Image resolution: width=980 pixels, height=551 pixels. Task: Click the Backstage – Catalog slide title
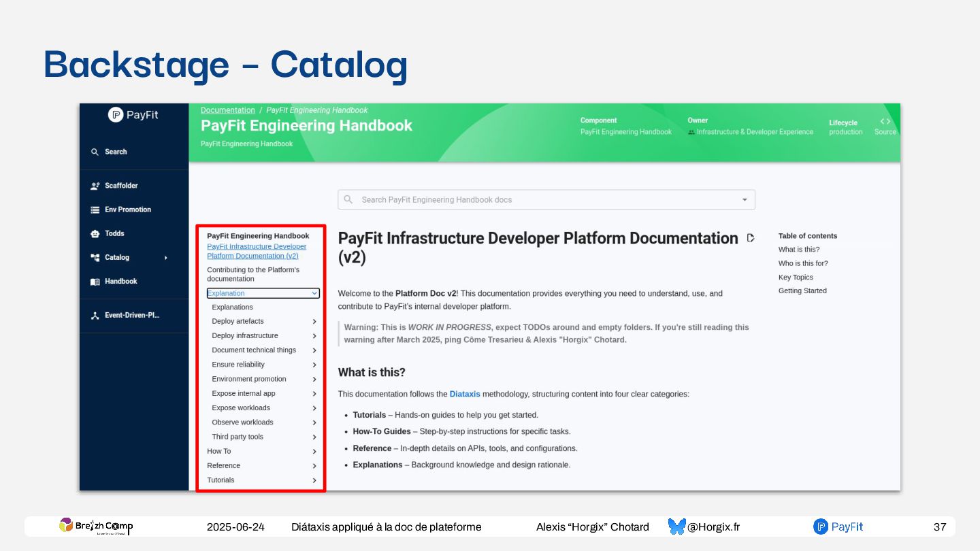point(225,65)
